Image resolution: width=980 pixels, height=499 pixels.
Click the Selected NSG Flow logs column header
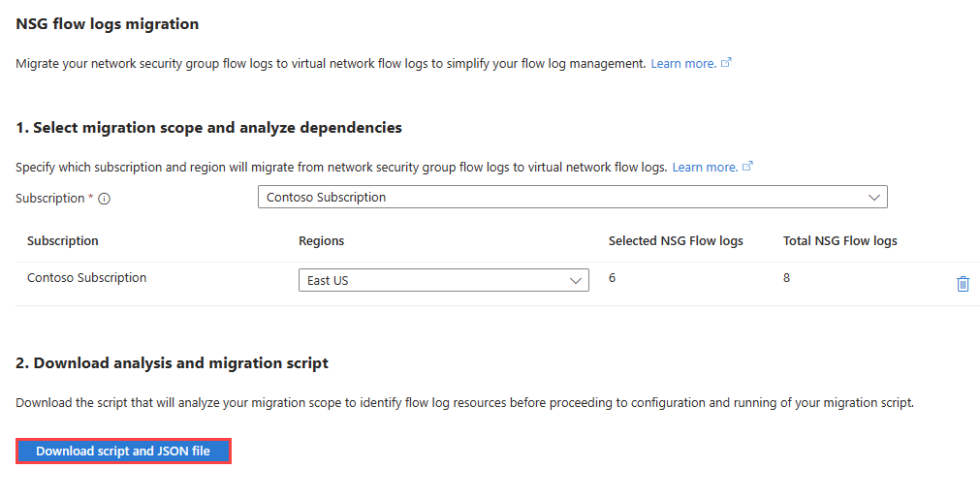point(676,240)
